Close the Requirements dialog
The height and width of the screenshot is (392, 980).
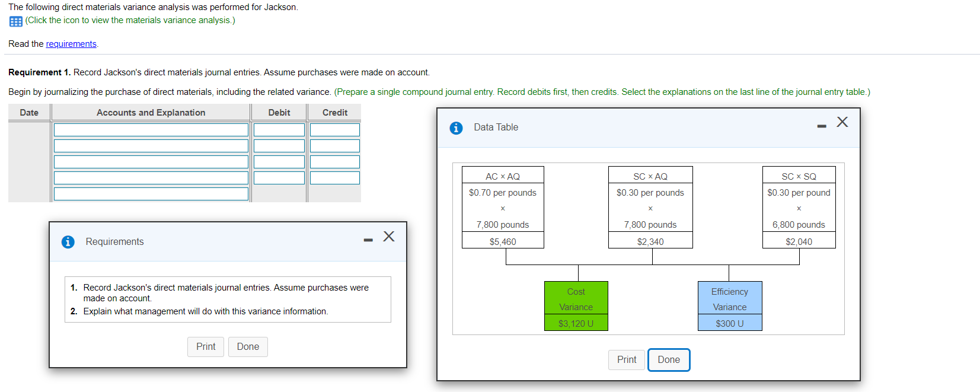tap(389, 236)
